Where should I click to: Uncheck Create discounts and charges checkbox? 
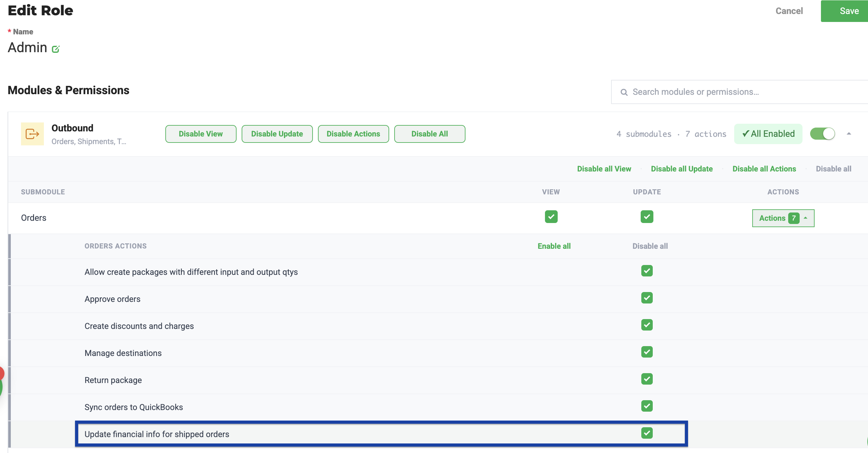pyautogui.click(x=647, y=325)
